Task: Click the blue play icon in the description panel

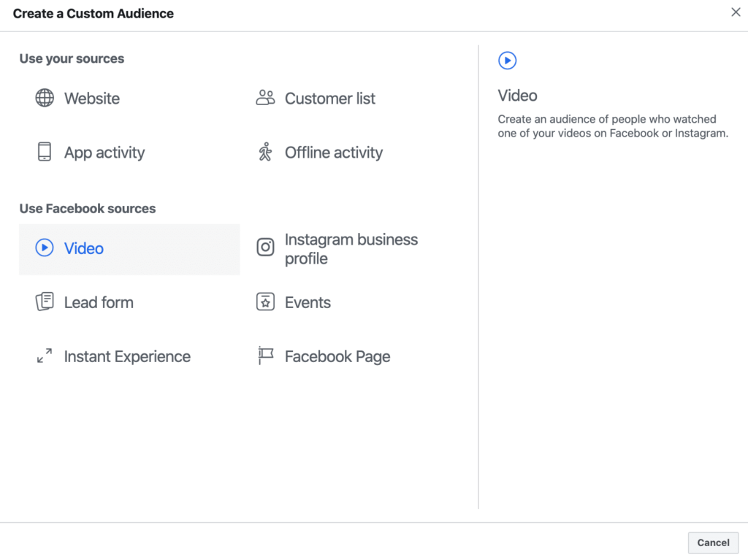Action: pos(508,61)
